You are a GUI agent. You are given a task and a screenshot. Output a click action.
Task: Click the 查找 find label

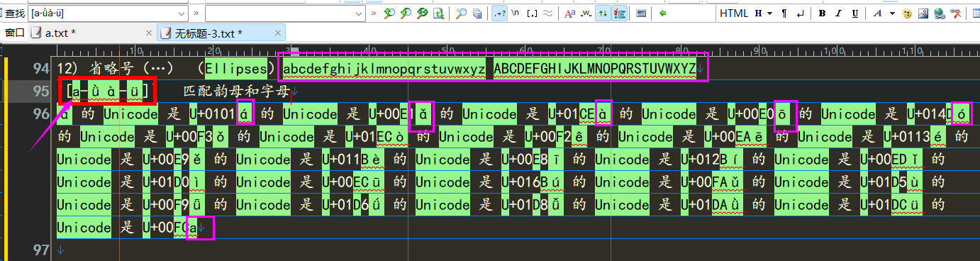click(15, 13)
